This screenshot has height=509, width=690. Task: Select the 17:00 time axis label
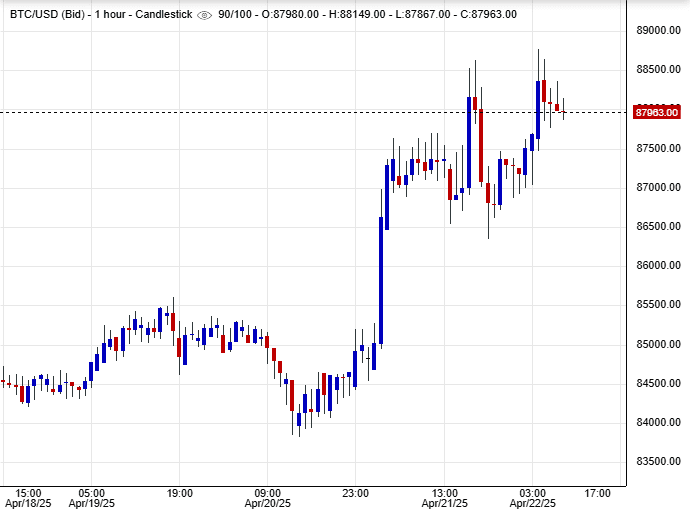click(x=597, y=492)
